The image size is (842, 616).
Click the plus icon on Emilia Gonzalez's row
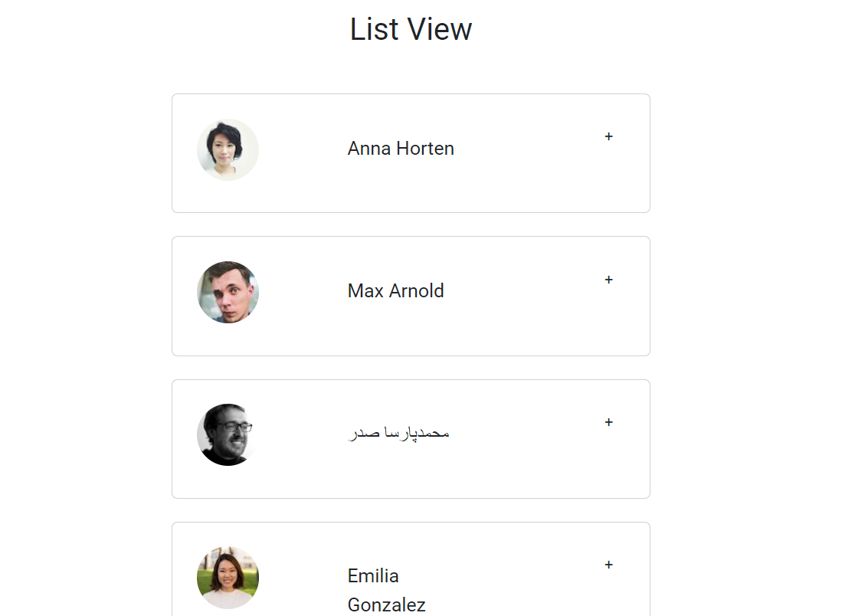[608, 565]
